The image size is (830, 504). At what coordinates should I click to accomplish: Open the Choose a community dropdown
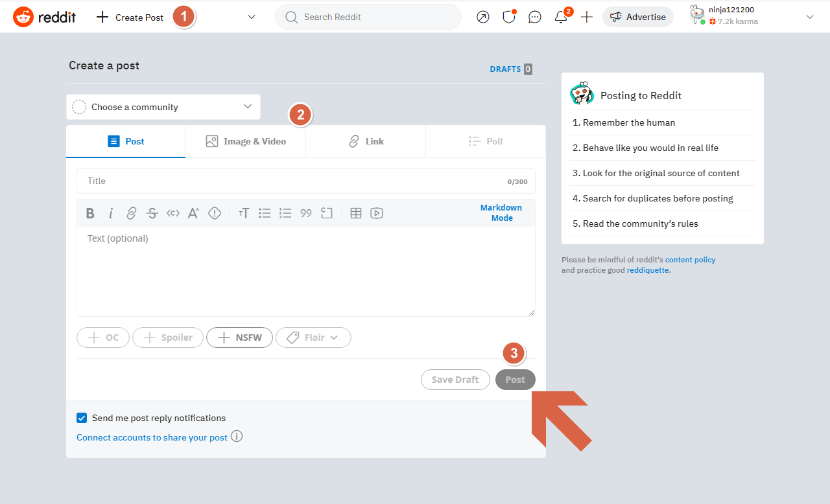[x=163, y=106]
